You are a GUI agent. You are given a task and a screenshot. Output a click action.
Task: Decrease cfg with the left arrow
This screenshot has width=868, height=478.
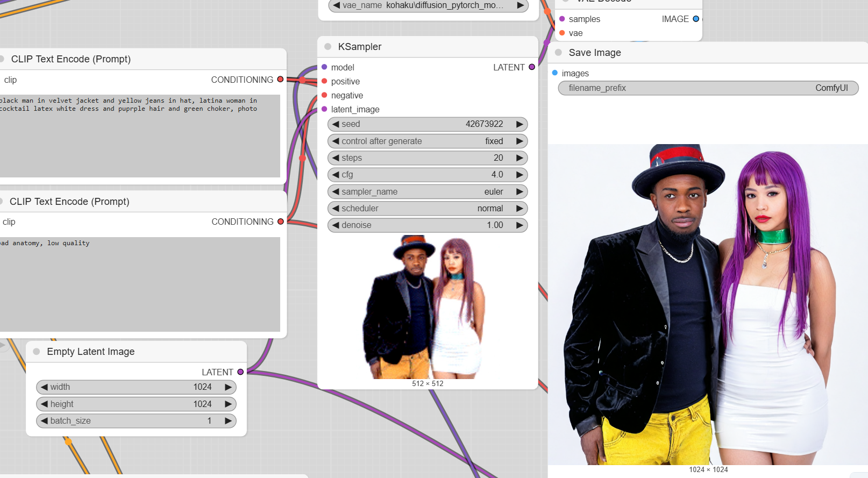336,175
